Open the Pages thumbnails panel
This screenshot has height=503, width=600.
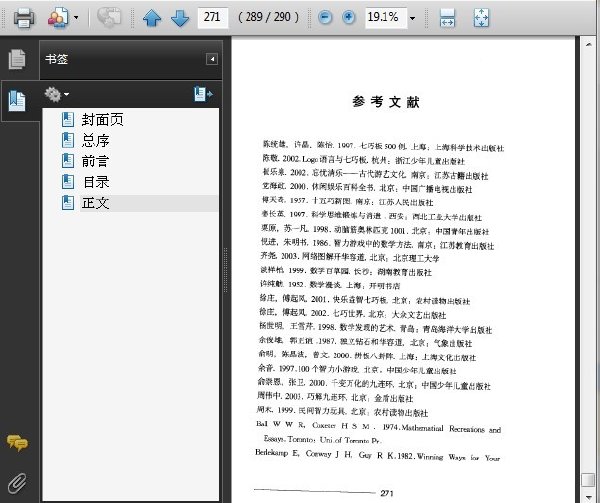coord(17,59)
